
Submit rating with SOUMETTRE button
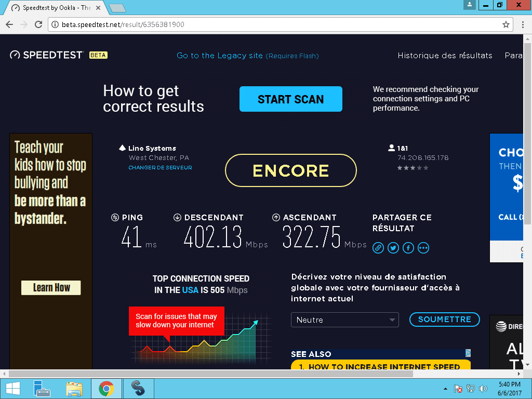point(445,320)
